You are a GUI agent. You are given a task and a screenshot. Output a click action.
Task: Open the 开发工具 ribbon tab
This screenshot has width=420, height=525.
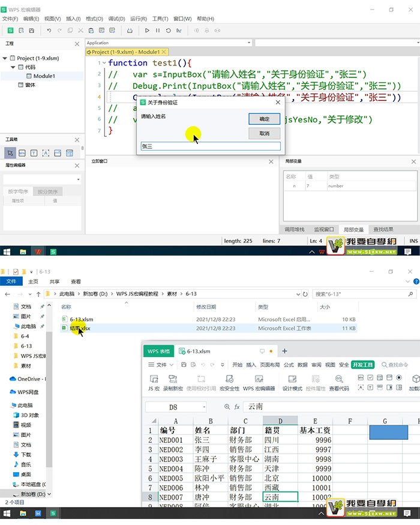tap(363, 365)
